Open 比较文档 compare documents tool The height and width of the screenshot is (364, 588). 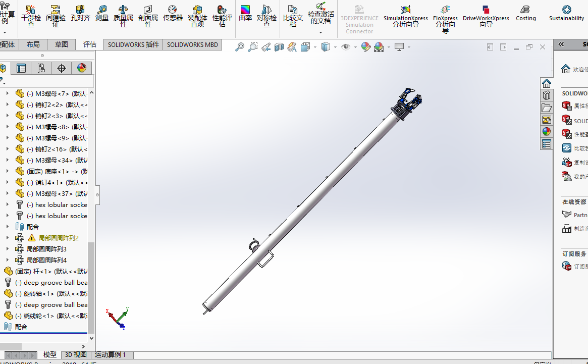pos(293,16)
